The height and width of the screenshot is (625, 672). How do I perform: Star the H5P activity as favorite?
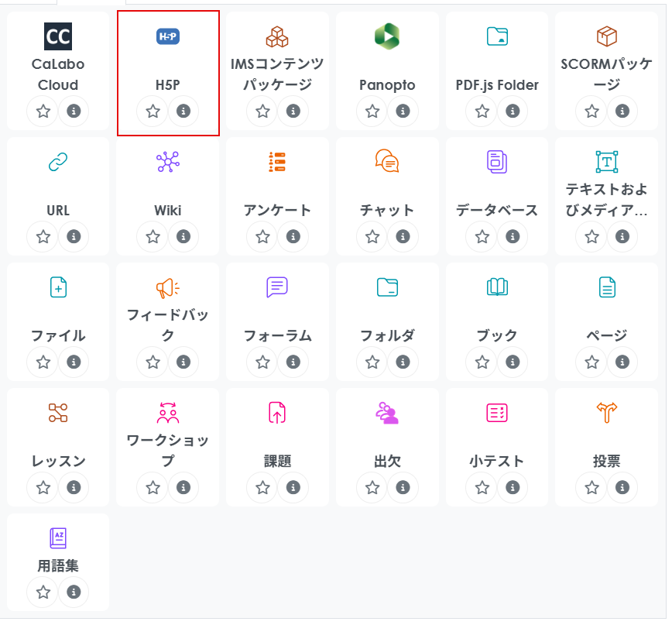(153, 112)
